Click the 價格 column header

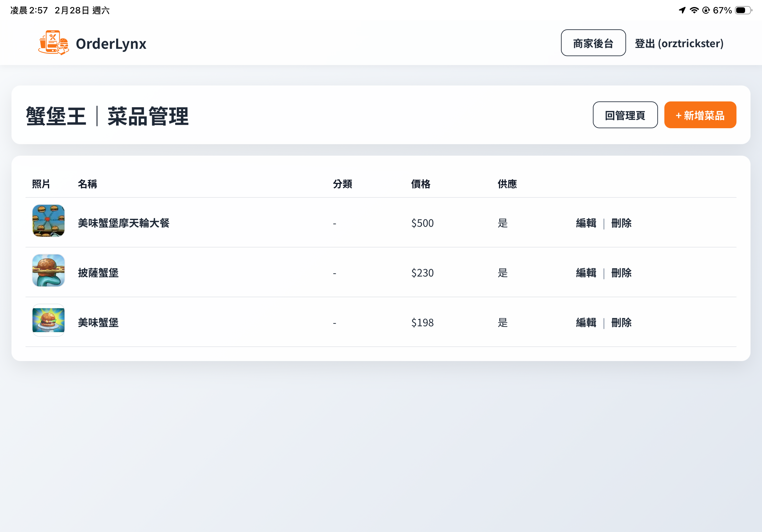click(x=421, y=184)
